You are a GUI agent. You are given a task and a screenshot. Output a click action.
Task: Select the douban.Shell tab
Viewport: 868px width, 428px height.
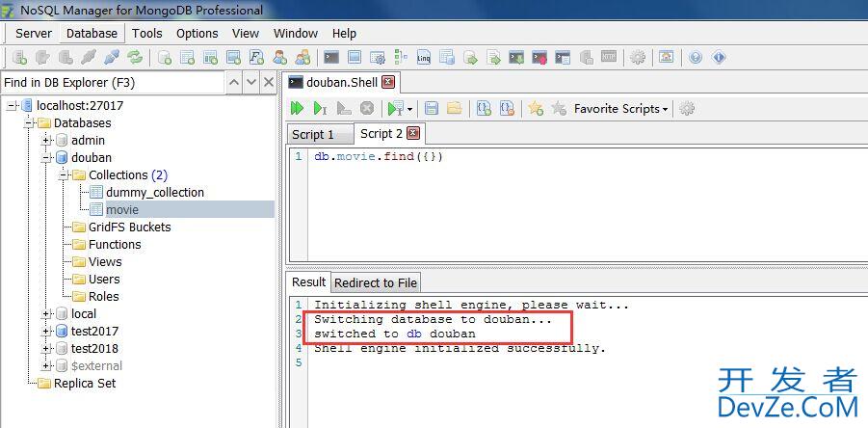341,83
